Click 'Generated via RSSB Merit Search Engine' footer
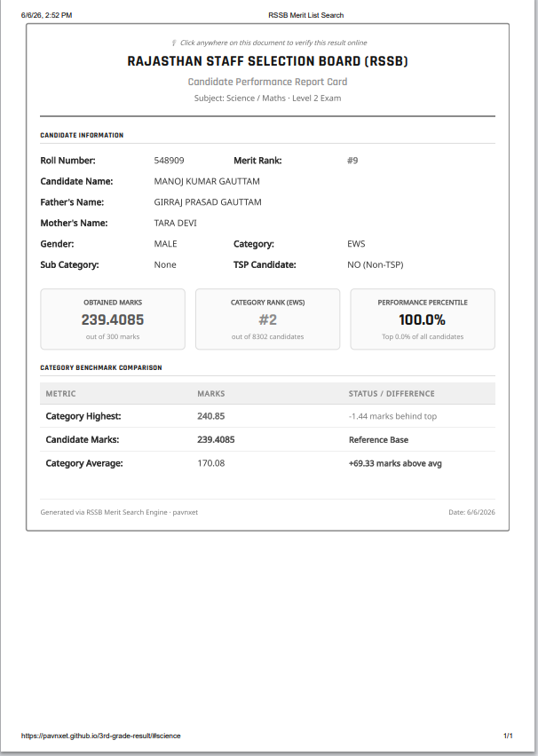Image resolution: width=538 pixels, height=756 pixels. click(119, 512)
